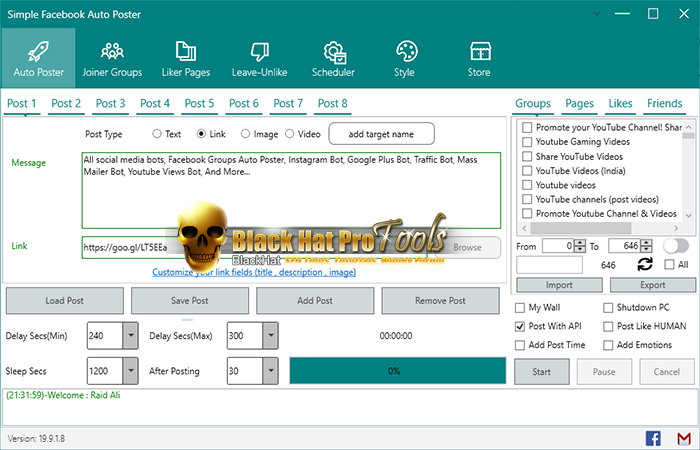Enable Post Like HUMAN option
This screenshot has height=450, width=700.
[608, 326]
